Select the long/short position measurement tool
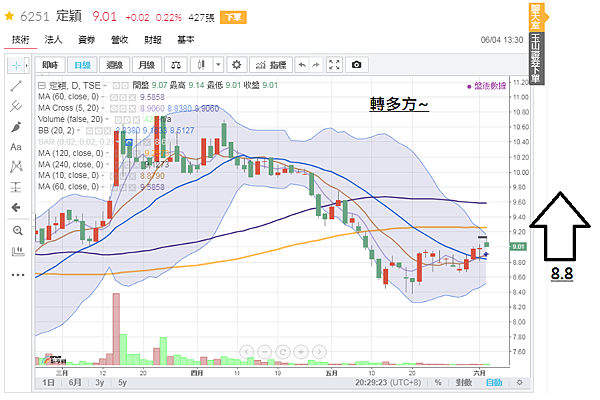Viewport: 600px width, 400px height. [x=16, y=187]
